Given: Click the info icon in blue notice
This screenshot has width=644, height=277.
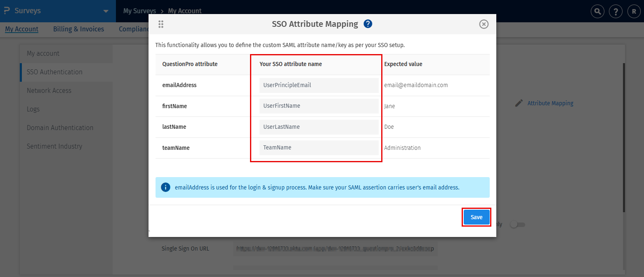Looking at the screenshot, I should pyautogui.click(x=165, y=187).
